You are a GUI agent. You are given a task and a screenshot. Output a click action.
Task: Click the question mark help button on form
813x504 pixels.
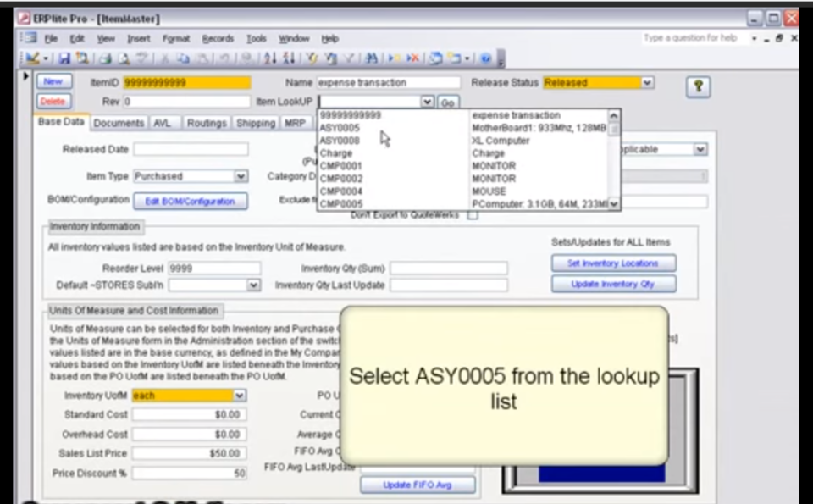point(698,86)
